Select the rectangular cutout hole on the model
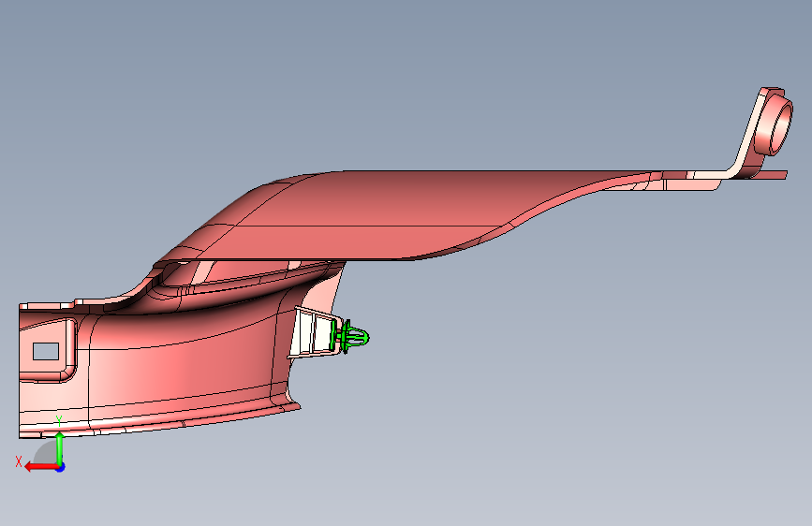This screenshot has width=812, height=526. tap(46, 351)
